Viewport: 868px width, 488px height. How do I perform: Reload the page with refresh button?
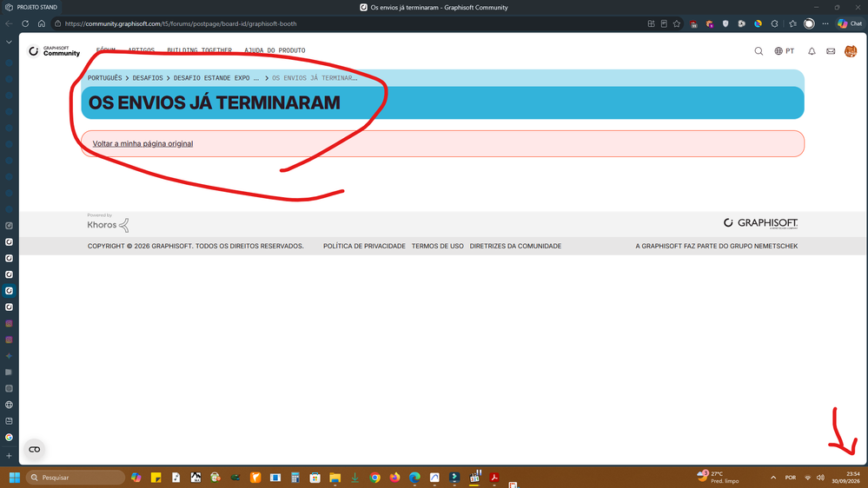tap(25, 23)
